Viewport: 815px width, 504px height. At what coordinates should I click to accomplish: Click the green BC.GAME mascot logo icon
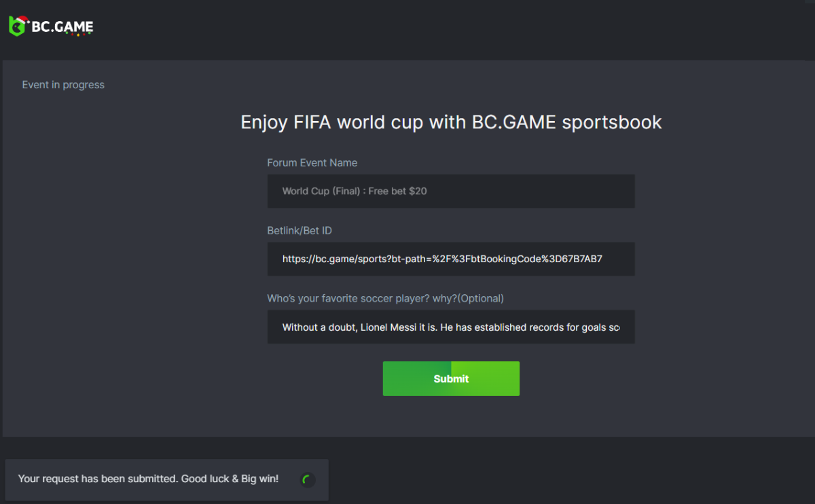click(18, 27)
